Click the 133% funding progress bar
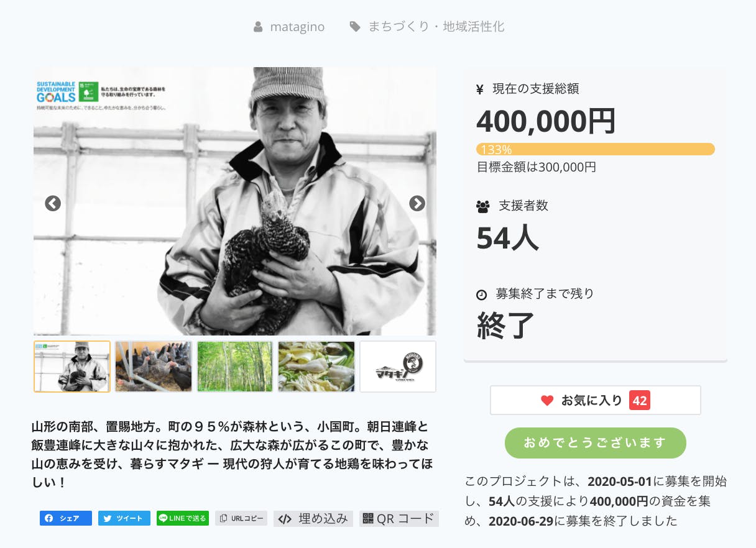 click(x=595, y=149)
